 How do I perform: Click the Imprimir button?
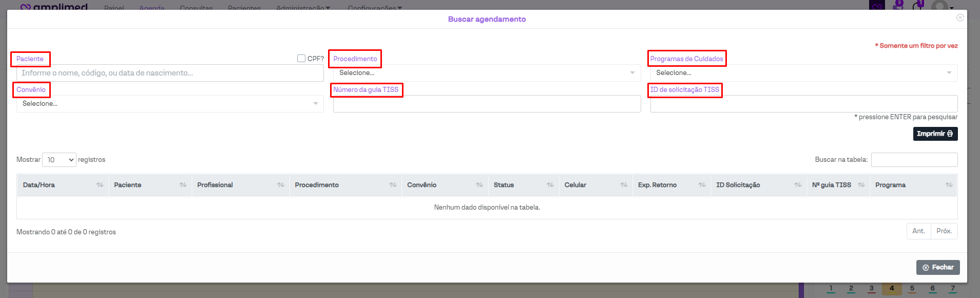click(x=935, y=134)
